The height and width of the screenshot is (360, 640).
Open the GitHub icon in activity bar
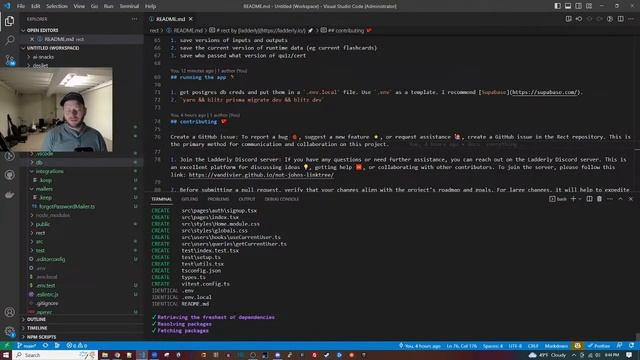click(x=9, y=175)
